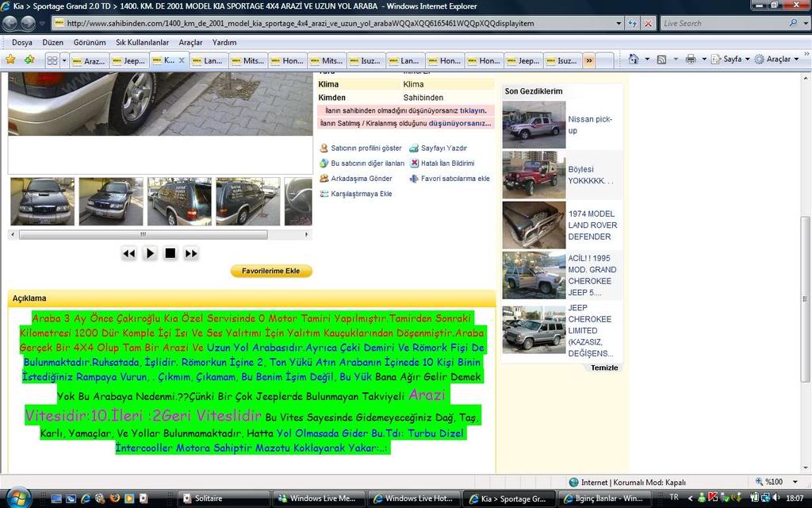Screen dimensions: 812x508
Task: Open the IE Home toolbar icon
Action: click(x=634, y=60)
